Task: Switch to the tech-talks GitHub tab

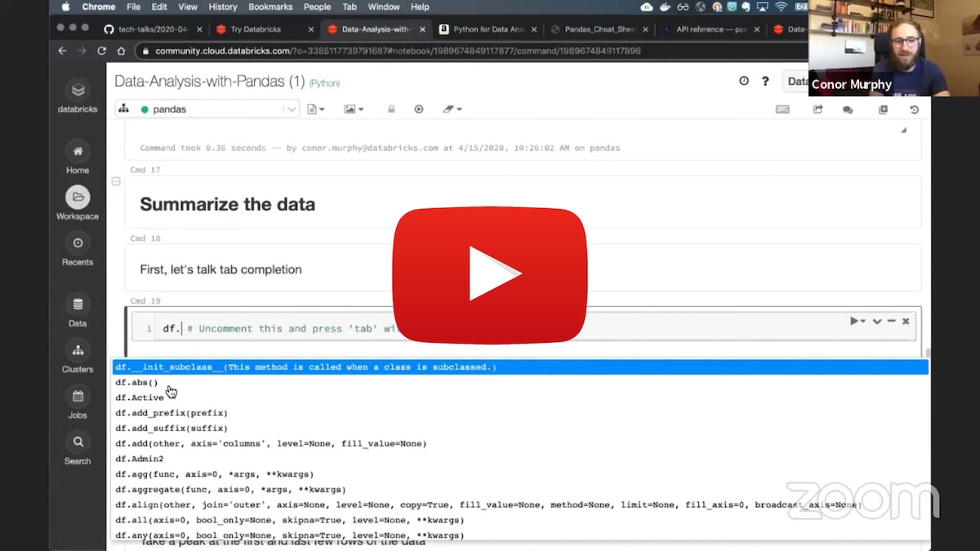Action: coord(152,29)
